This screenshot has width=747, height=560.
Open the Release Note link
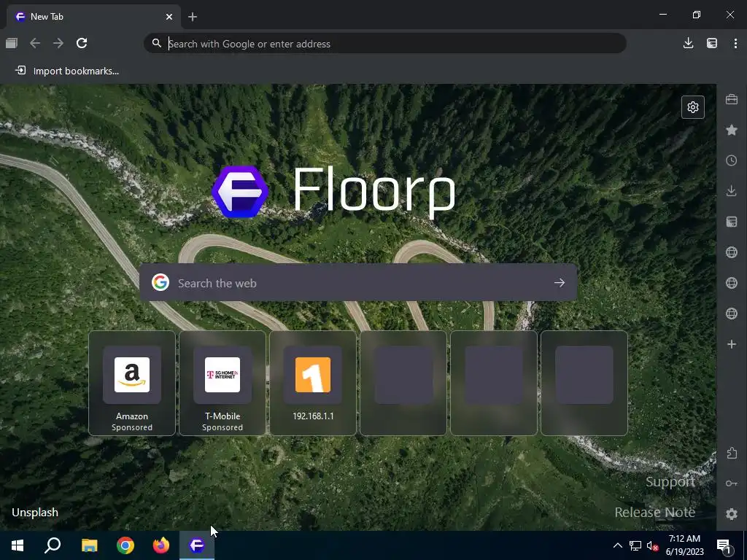tap(654, 513)
